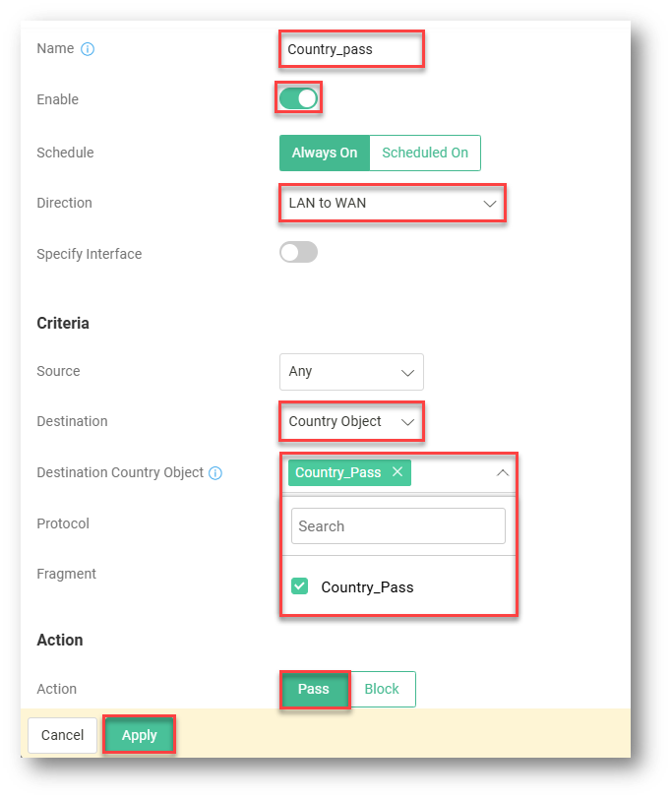Click the info icon next to Name
This screenshot has height=799, width=672.
pos(88,49)
